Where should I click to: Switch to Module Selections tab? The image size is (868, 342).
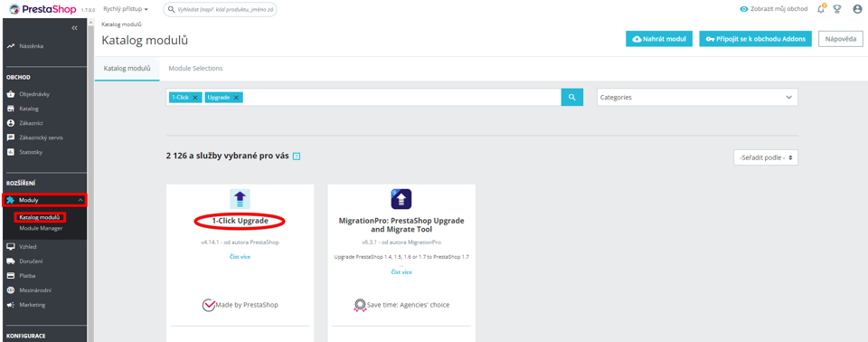(x=195, y=68)
